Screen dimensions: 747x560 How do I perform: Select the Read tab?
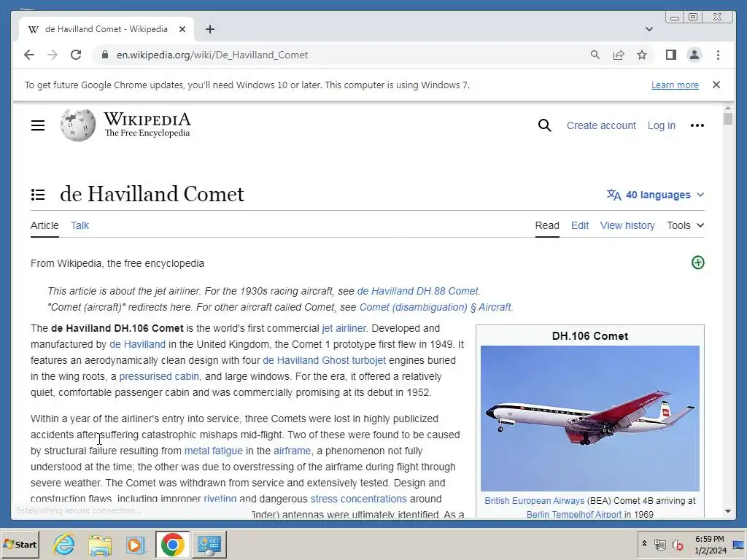pyautogui.click(x=547, y=225)
